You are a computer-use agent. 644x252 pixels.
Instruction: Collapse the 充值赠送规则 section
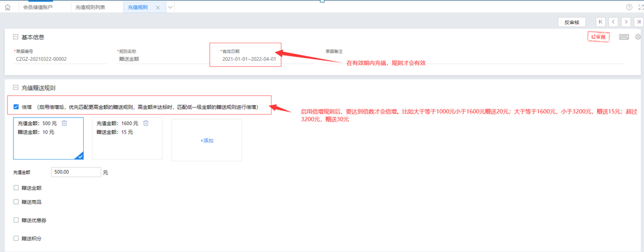click(16, 88)
